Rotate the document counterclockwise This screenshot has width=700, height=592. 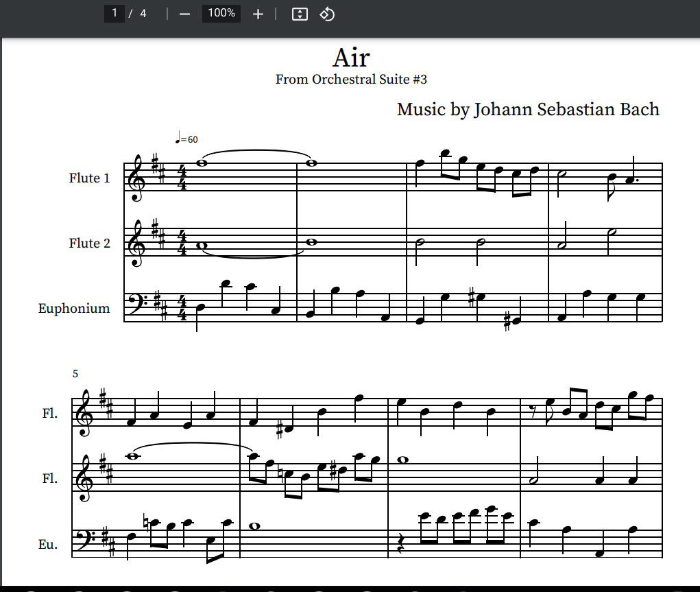[327, 14]
